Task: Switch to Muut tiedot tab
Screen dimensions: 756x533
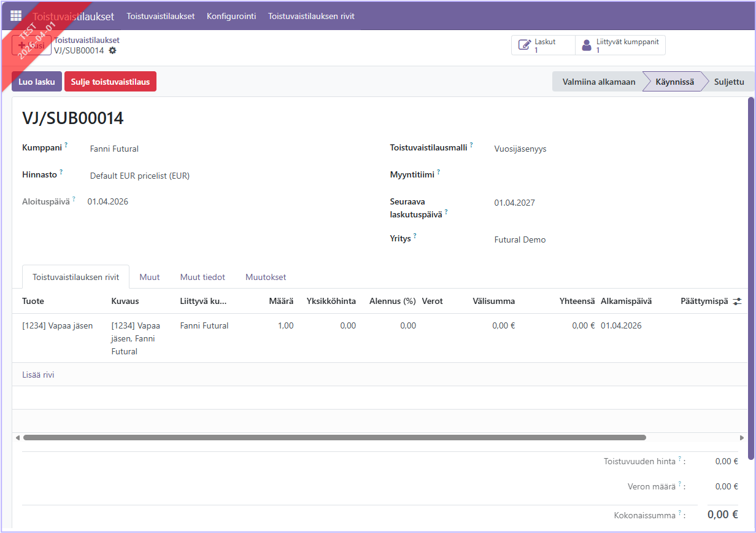Action: 202,277
